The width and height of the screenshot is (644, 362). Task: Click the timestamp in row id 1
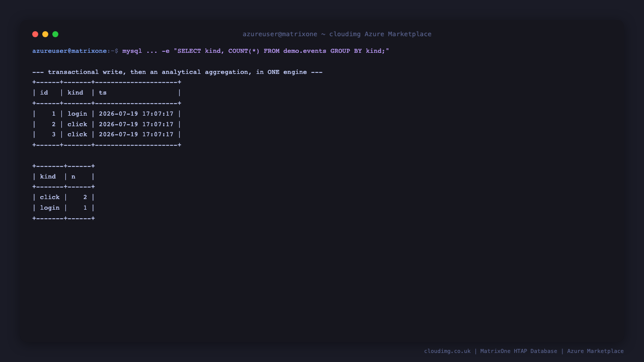(136, 114)
